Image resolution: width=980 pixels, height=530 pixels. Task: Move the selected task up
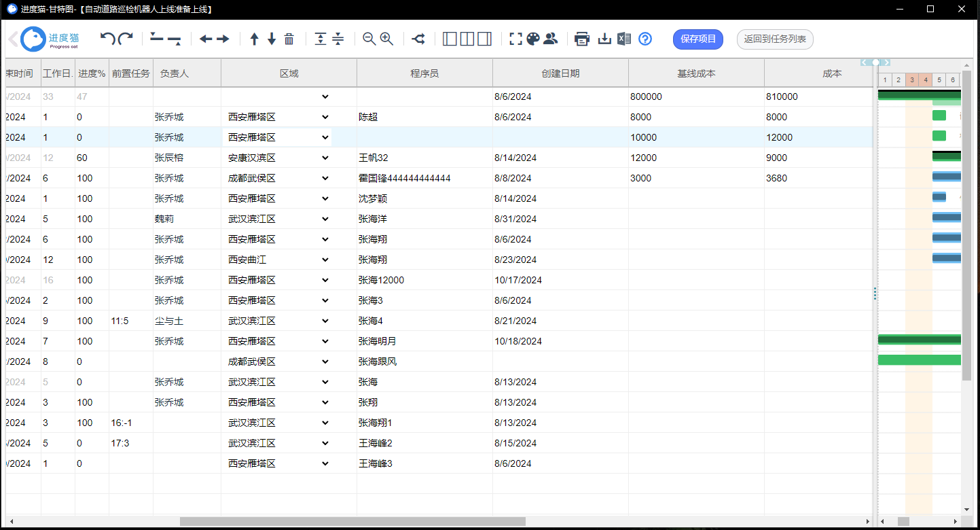point(255,39)
